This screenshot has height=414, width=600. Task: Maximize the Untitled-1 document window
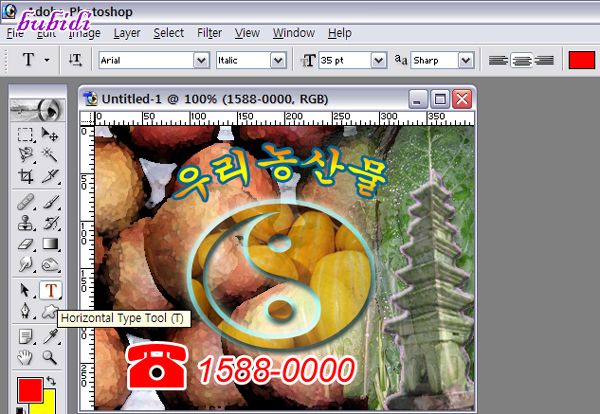tap(440, 99)
